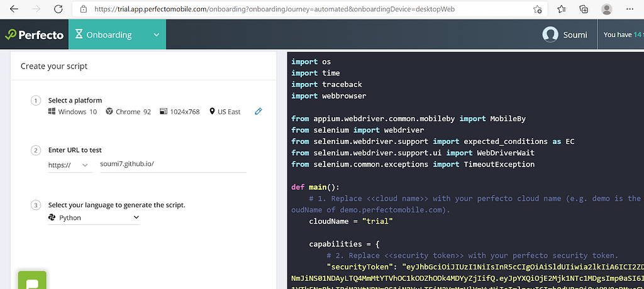Click the 'US East' text
The height and width of the screenshot is (289, 644).
click(229, 112)
